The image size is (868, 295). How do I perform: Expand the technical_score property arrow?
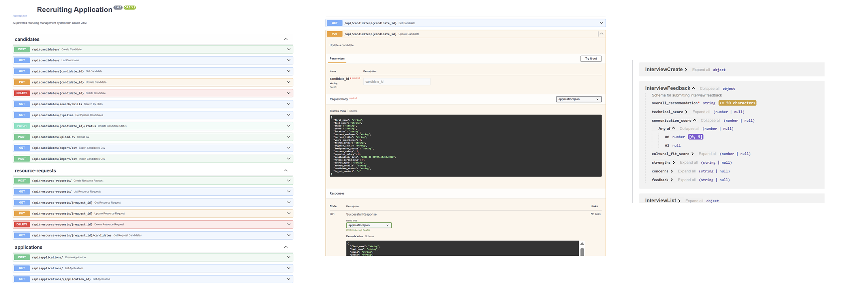tap(686, 112)
